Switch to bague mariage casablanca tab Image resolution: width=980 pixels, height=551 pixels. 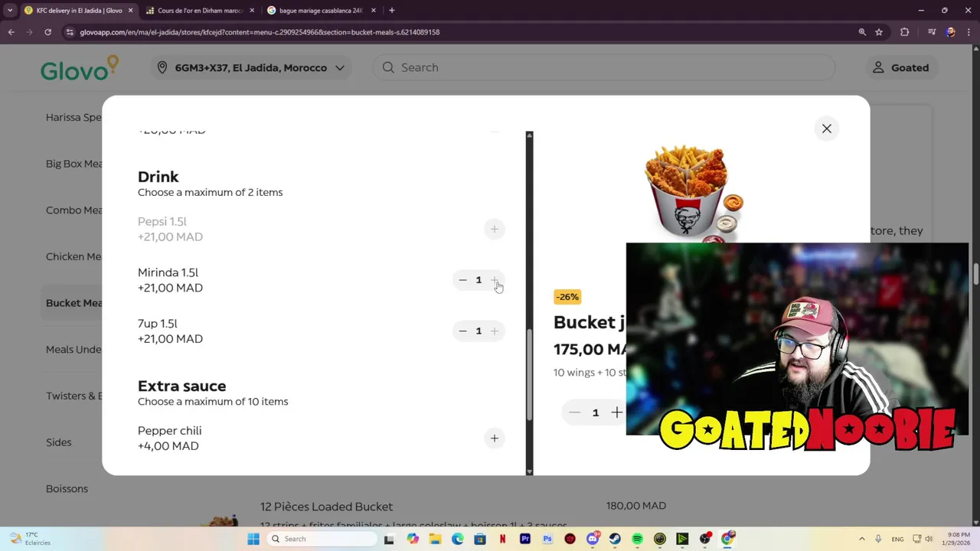tap(321, 11)
